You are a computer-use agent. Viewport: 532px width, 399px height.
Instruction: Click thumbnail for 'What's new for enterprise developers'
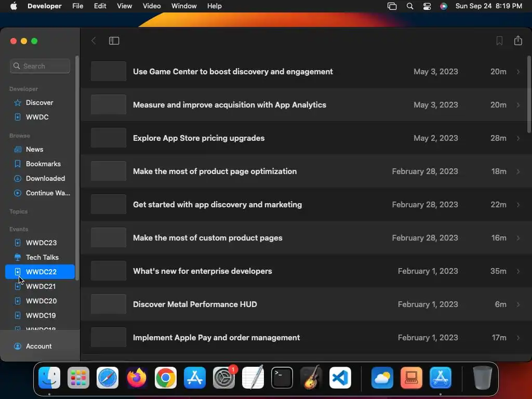click(109, 271)
